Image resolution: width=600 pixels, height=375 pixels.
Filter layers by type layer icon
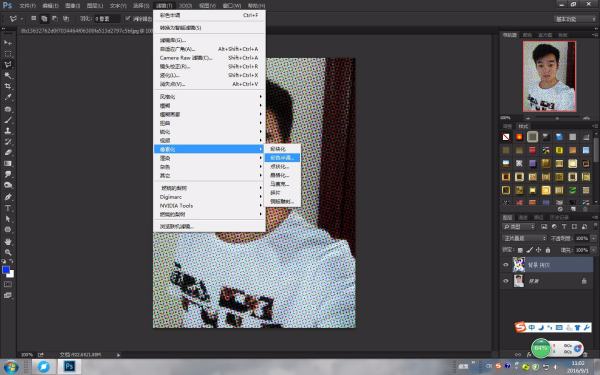[x=564, y=227]
